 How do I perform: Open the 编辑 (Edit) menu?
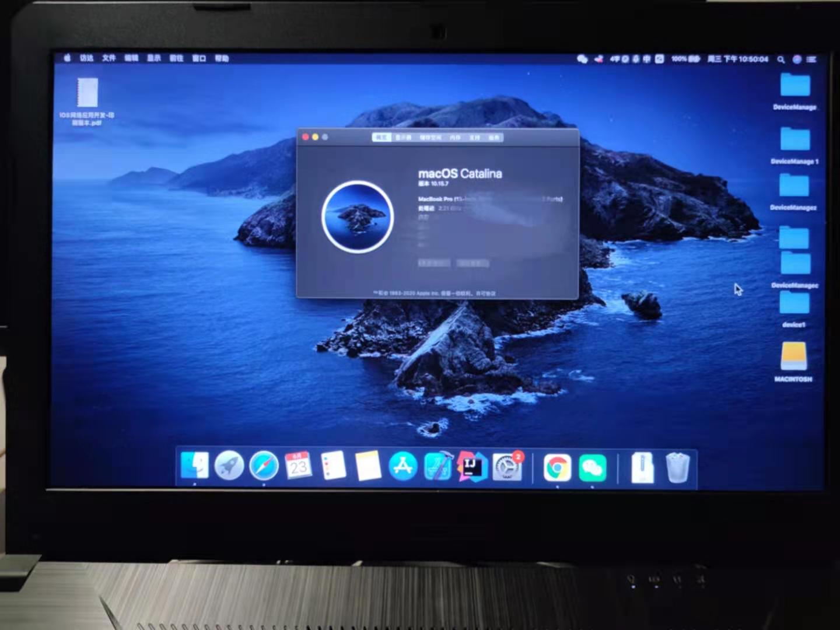click(131, 58)
